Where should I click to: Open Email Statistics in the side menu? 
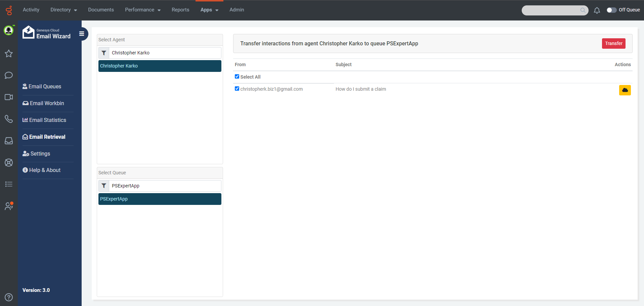click(47, 120)
